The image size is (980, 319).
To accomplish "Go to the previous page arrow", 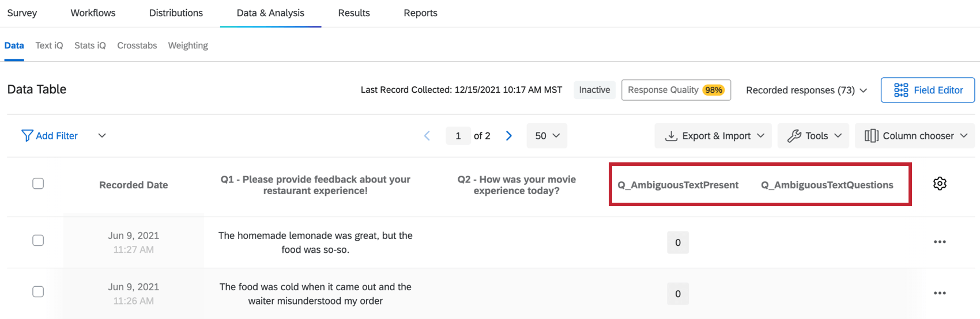I will (427, 136).
